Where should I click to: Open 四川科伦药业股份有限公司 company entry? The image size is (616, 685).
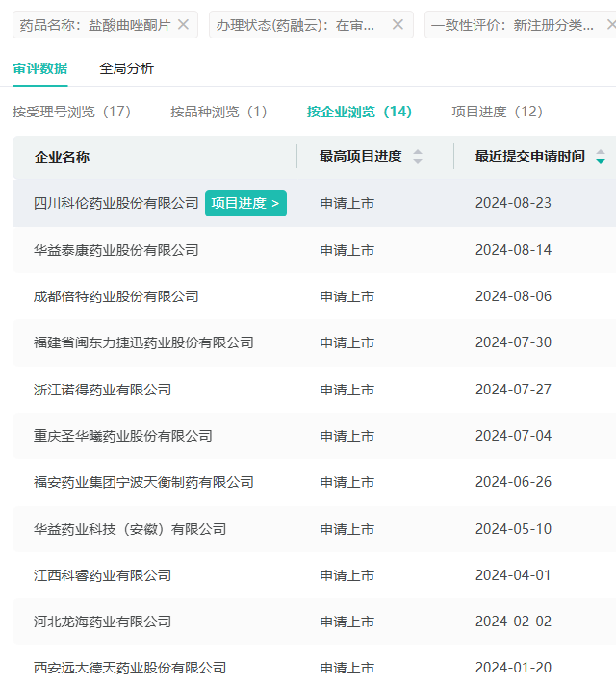115,203
